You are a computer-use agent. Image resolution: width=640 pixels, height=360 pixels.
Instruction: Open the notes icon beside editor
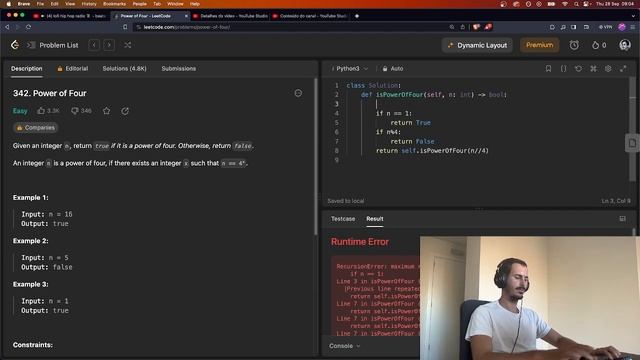coord(632,143)
